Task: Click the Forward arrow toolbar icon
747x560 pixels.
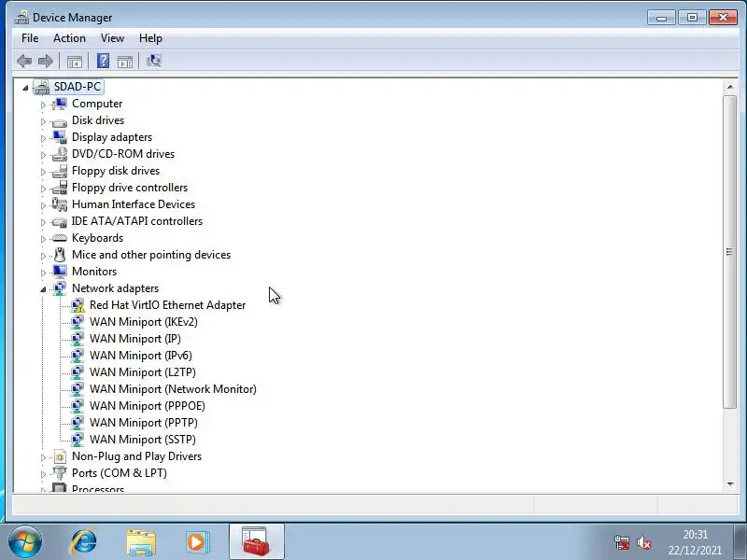Action: (45, 61)
